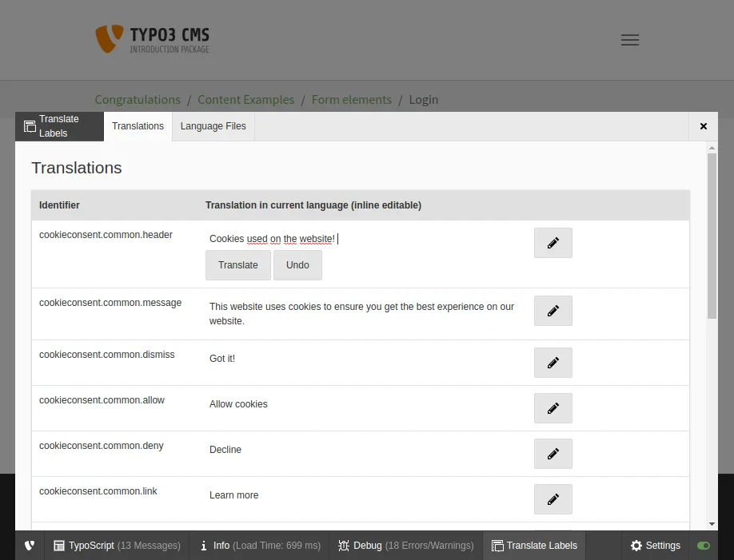Screen dimensions: 734x560
Task: Click the Undo button
Action: click(x=297, y=265)
